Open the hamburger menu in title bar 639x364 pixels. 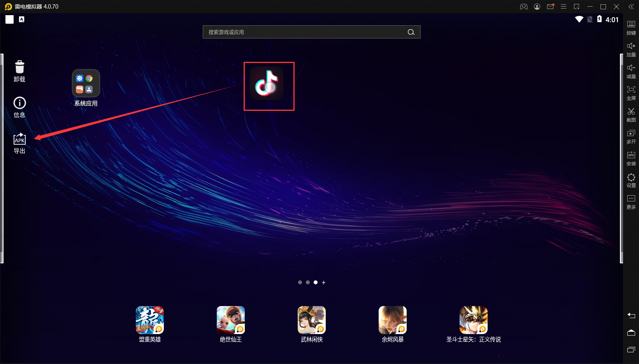click(563, 7)
